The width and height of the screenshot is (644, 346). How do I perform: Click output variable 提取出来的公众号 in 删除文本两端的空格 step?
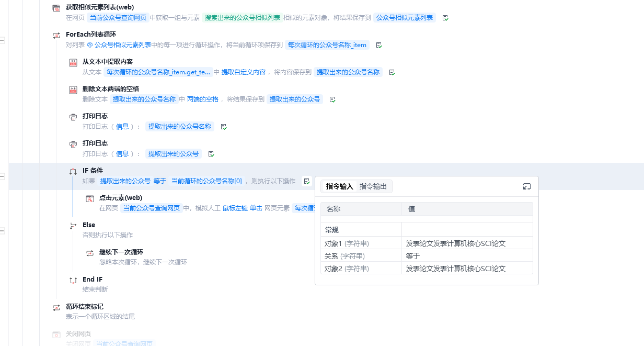coord(295,99)
